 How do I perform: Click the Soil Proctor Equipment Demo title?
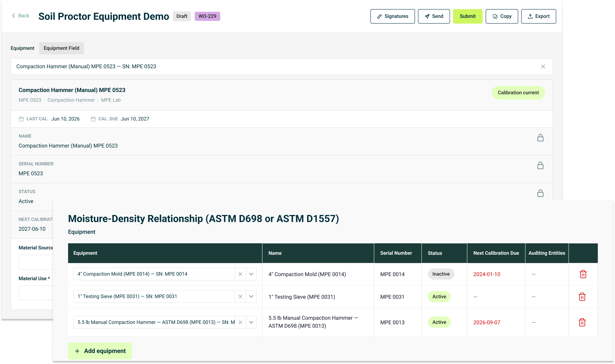pyautogui.click(x=104, y=16)
